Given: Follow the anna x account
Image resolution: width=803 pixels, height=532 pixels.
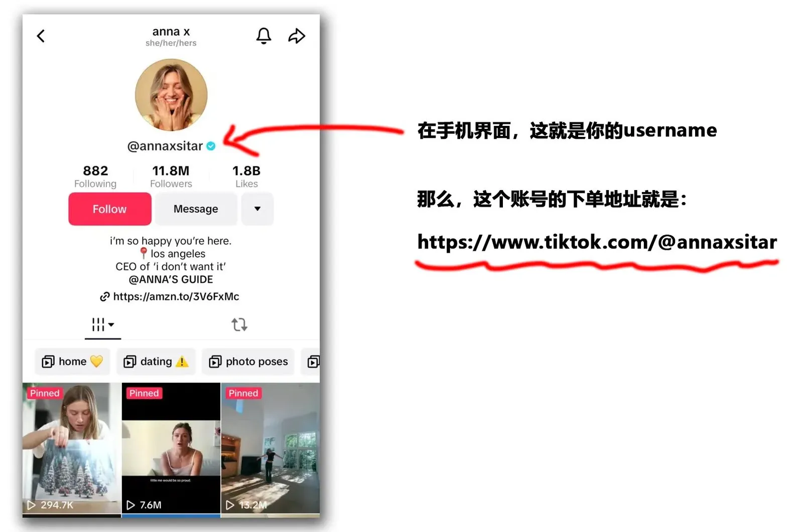Looking at the screenshot, I should tap(110, 209).
